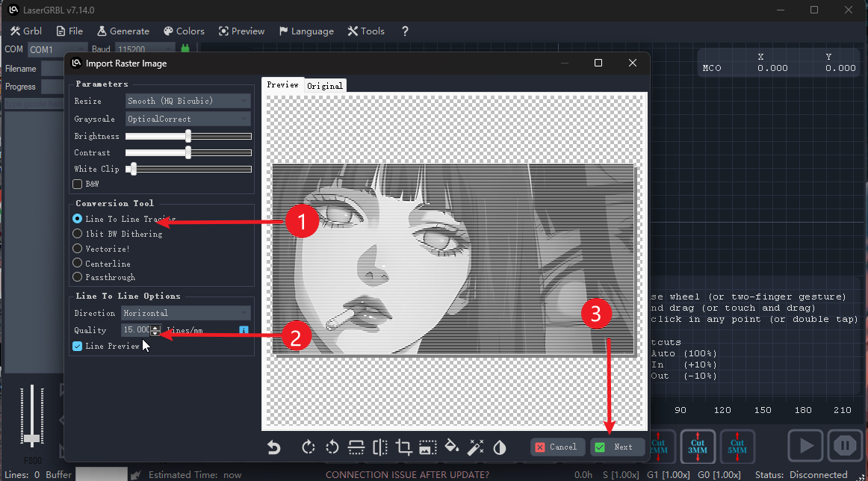Screen dimensions: 868x481
Task: Flip image vertically
Action: click(356, 447)
